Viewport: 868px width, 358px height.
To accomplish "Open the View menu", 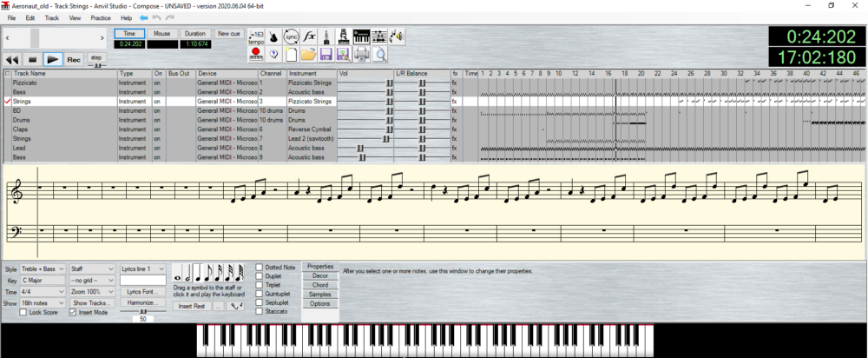I will pyautogui.click(x=75, y=17).
